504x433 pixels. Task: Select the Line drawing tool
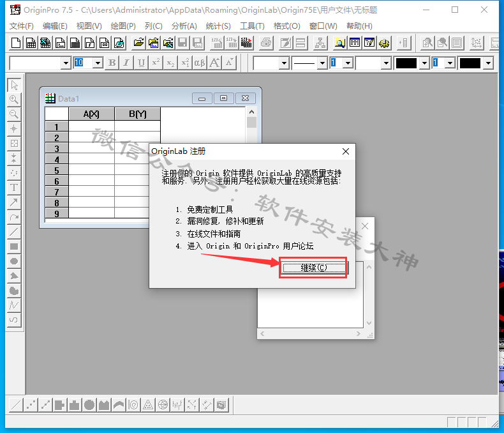(14, 232)
